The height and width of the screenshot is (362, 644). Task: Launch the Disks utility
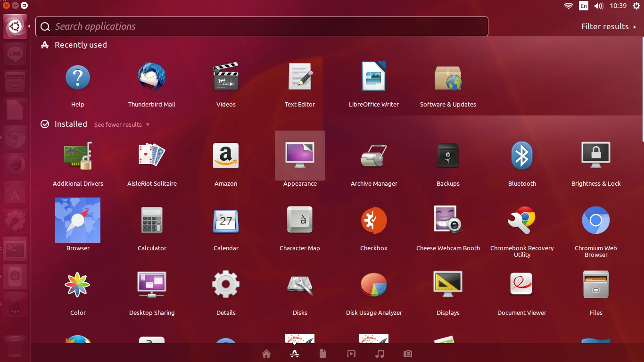click(x=300, y=285)
